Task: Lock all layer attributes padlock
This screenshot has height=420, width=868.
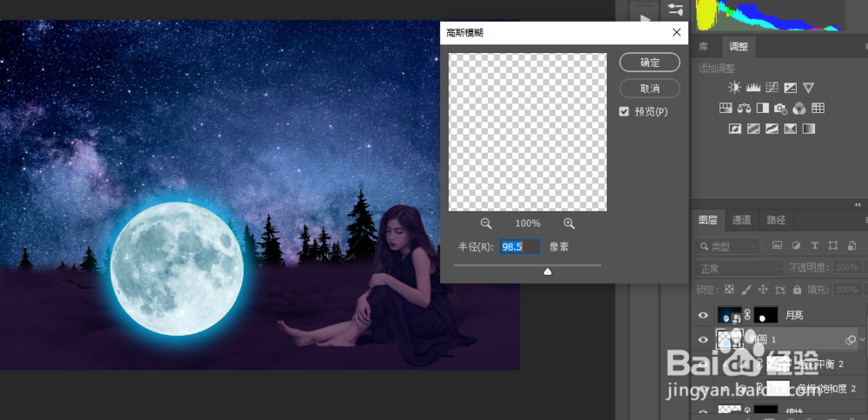Action: tap(797, 290)
